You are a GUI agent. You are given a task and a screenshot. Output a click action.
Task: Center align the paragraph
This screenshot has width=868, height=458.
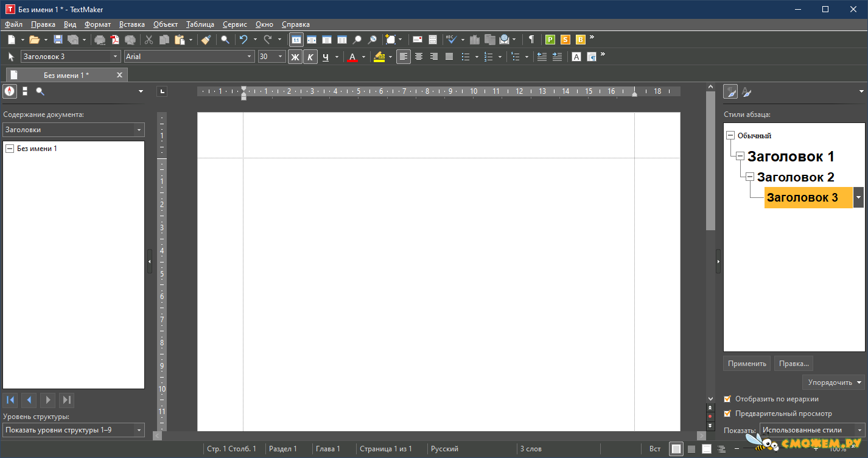(x=419, y=57)
